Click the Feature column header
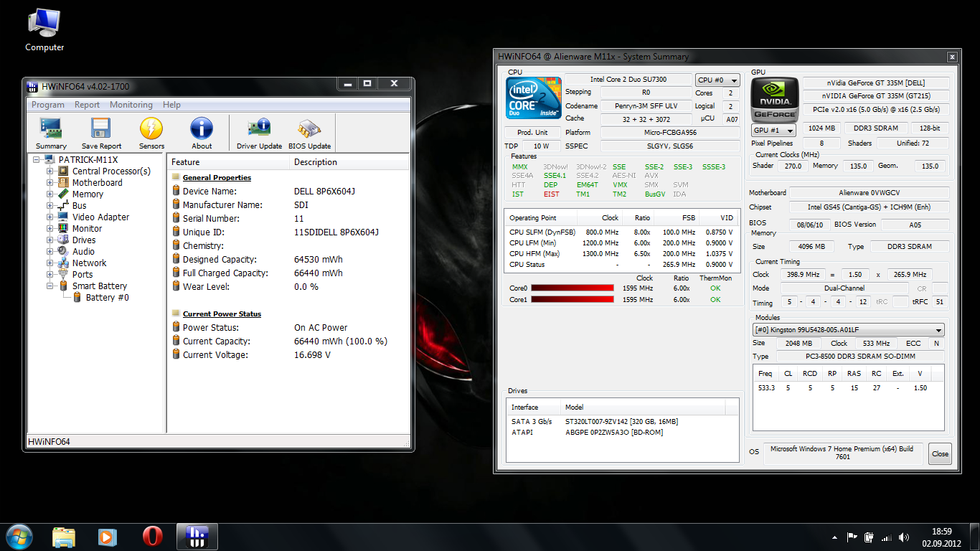Image resolution: width=980 pixels, height=551 pixels. coord(227,162)
